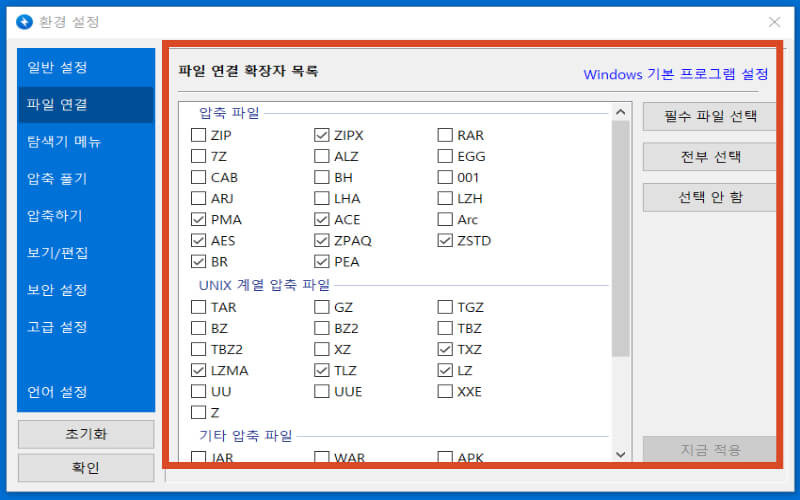Uncheck the TXZ checkbox

445,349
